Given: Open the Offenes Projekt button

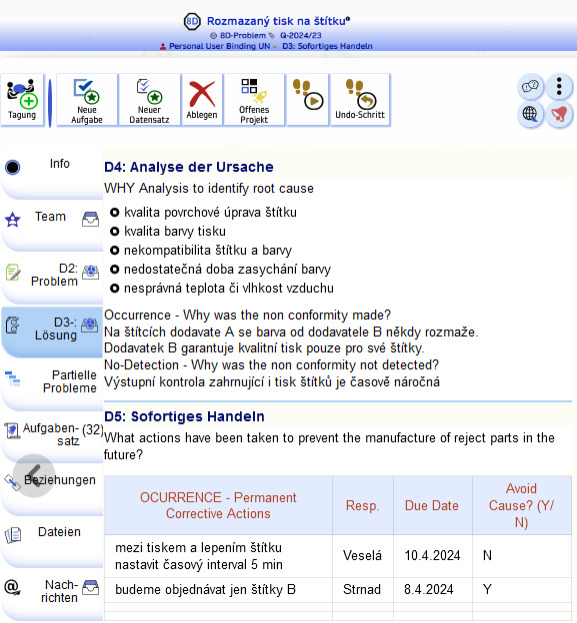Looking at the screenshot, I should (x=254, y=100).
